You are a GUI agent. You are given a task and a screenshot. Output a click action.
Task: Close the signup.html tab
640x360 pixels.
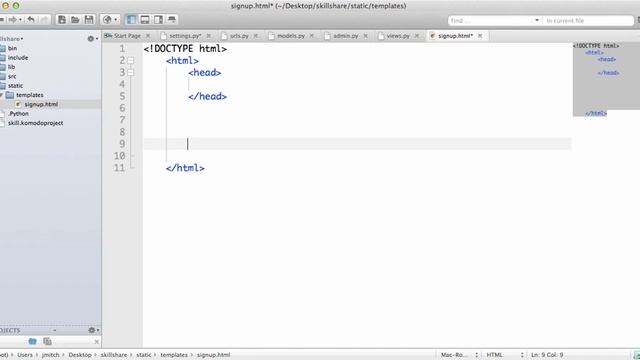(480, 36)
